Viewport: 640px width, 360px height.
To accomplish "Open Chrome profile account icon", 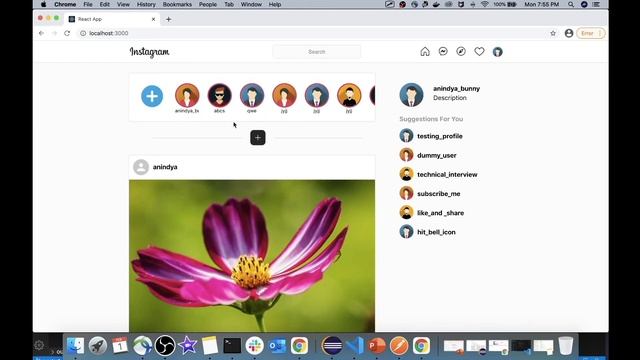I will click(x=569, y=33).
